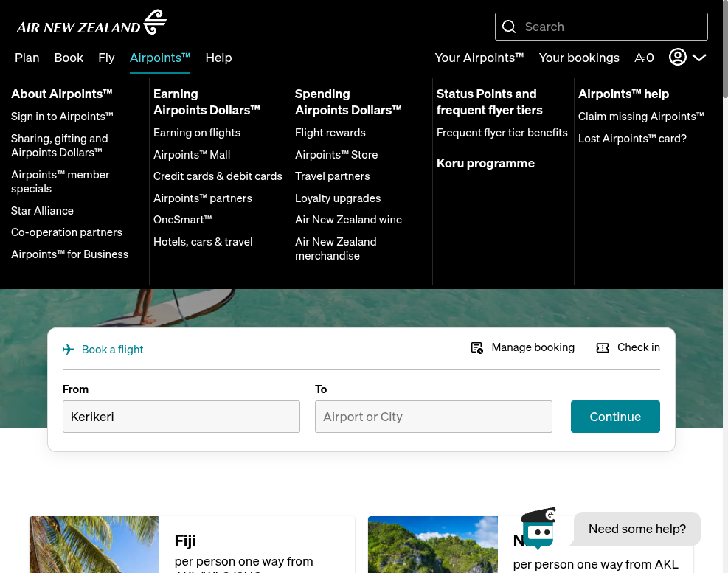
Task: Open Airpoints Mall link
Action: click(192, 155)
